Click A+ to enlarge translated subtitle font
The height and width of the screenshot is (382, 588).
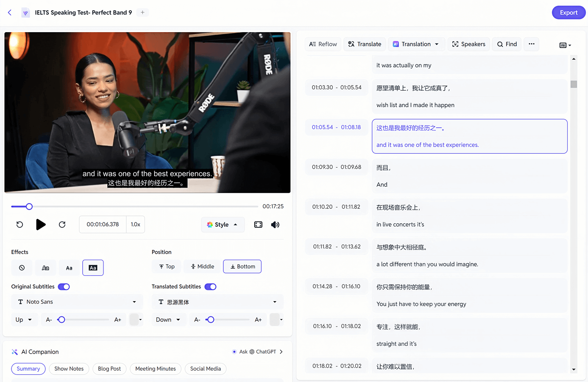[258, 320]
